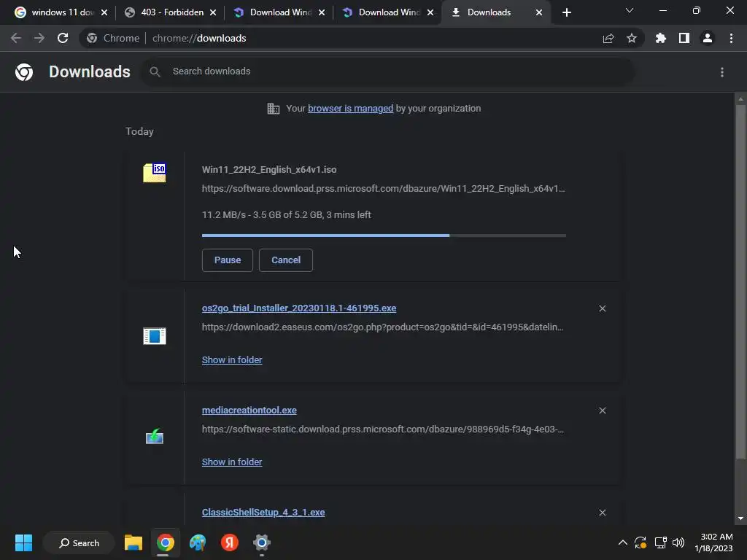Image resolution: width=747 pixels, height=560 pixels.
Task: Open the Windows Start menu
Action: tap(23, 542)
